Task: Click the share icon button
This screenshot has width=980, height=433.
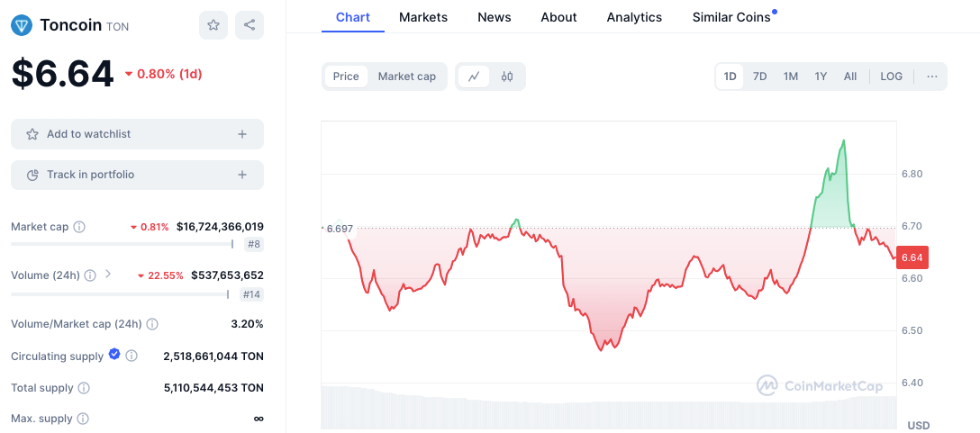Action: (250, 25)
